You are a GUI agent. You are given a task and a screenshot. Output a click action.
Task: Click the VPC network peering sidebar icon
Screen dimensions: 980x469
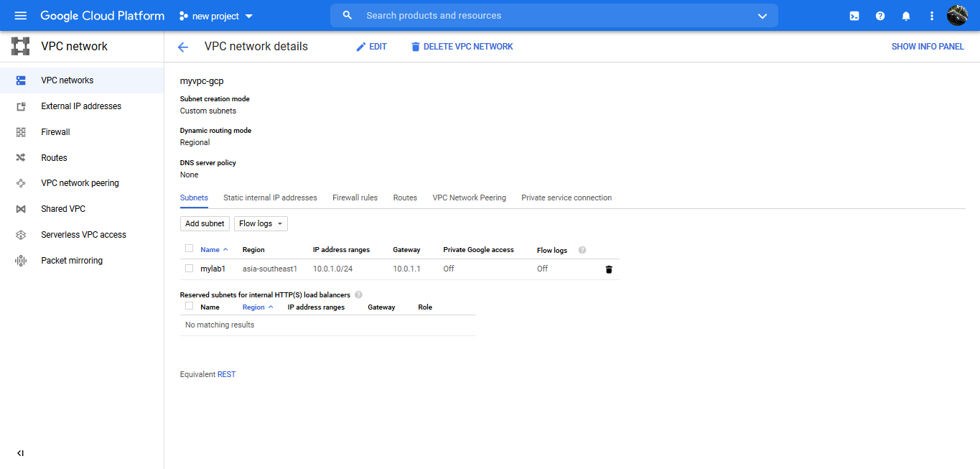pos(21,183)
